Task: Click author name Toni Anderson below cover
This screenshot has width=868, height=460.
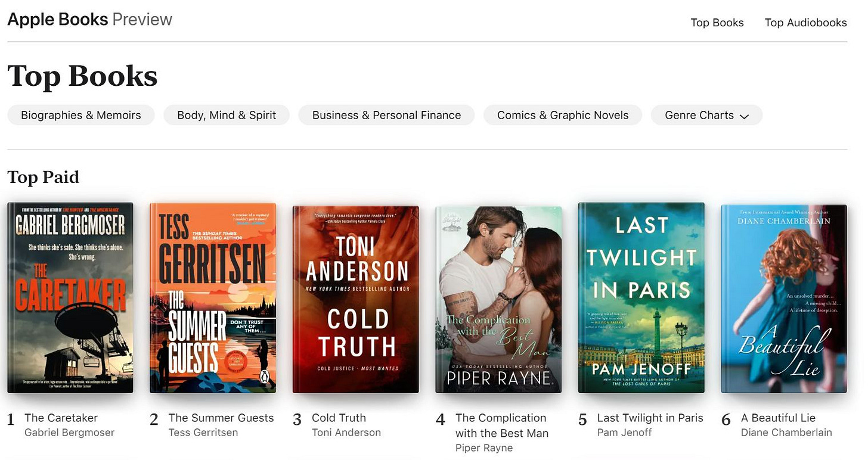Action: 346,433
